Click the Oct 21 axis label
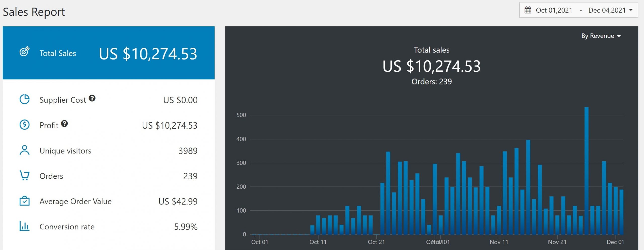Screen dimensions: 644x250 [376, 242]
